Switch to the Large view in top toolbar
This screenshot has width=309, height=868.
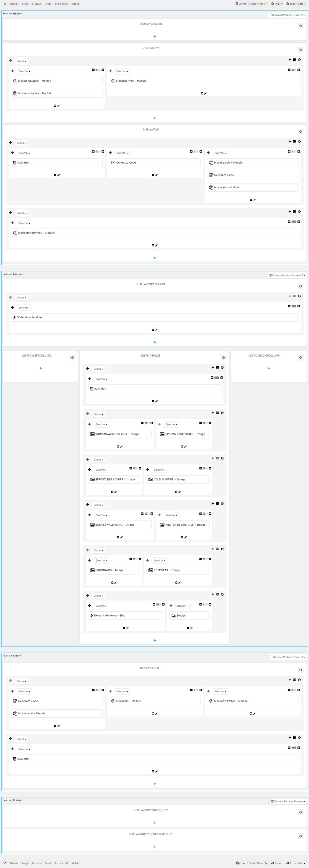coord(25,4)
